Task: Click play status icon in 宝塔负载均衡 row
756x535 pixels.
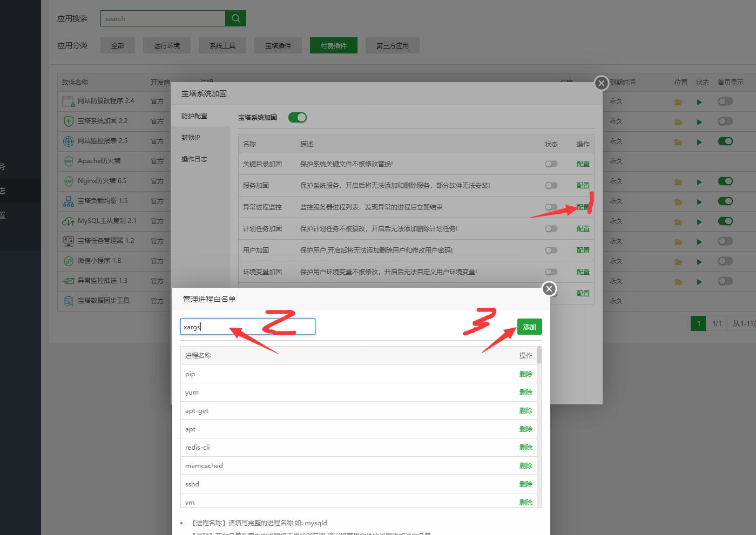Action: coord(699,202)
